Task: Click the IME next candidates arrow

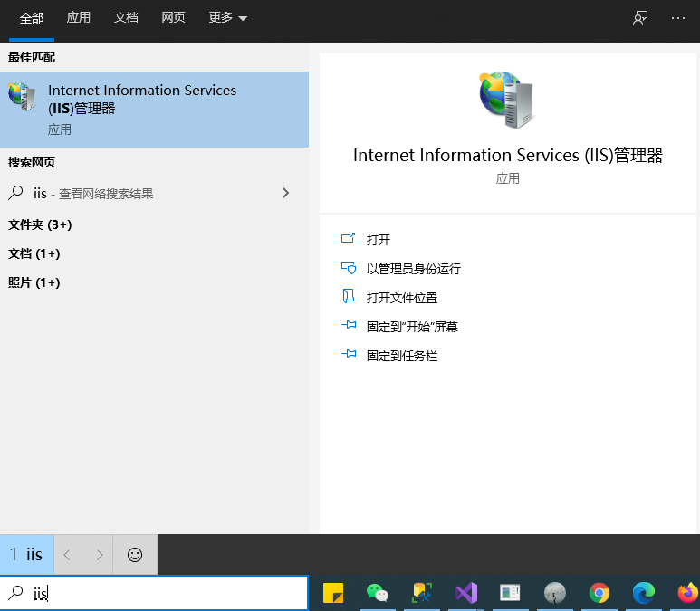Action: coord(99,555)
